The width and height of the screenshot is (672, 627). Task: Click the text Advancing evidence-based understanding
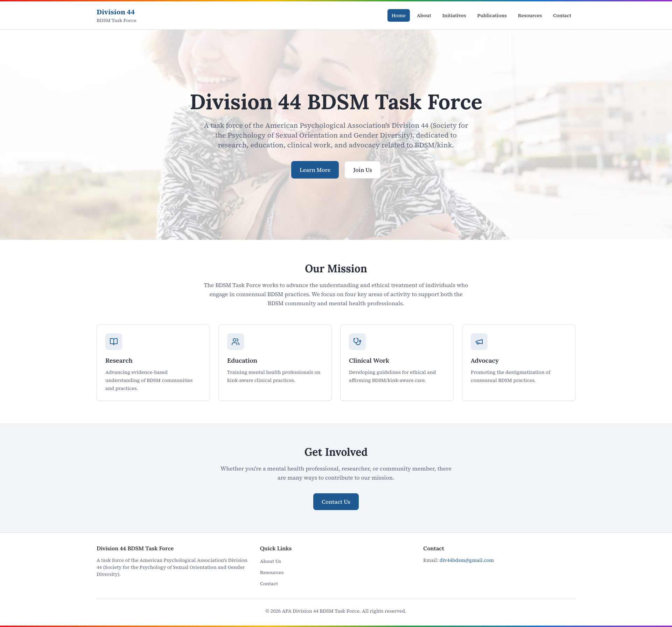149,380
